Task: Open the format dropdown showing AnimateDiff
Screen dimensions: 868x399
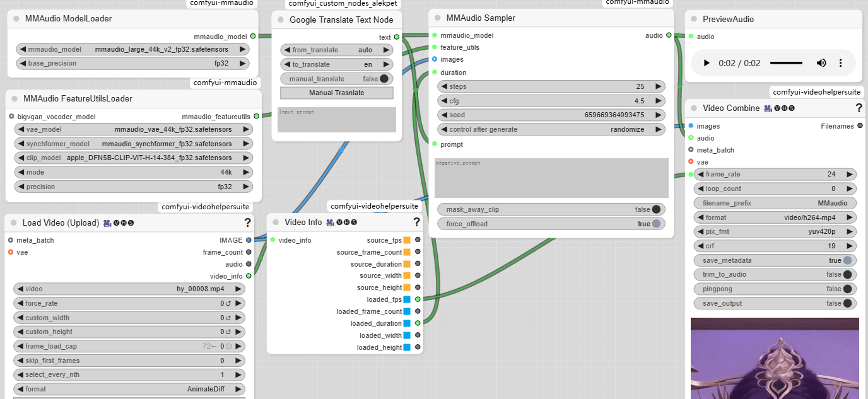Action: 129,389
